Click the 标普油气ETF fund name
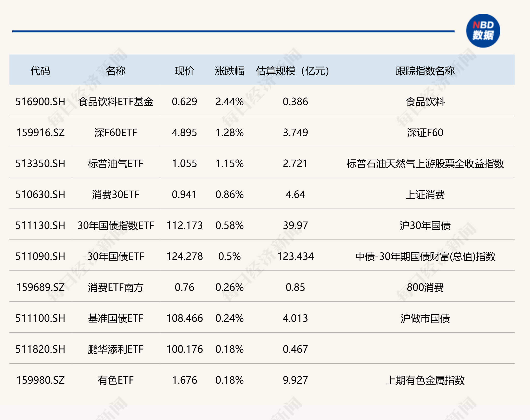530x420 pixels. (116, 164)
